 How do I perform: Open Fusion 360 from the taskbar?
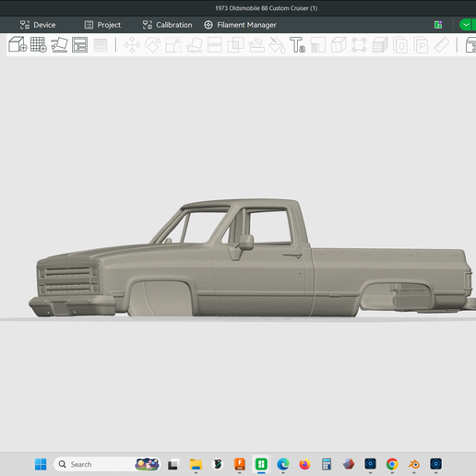click(x=240, y=464)
